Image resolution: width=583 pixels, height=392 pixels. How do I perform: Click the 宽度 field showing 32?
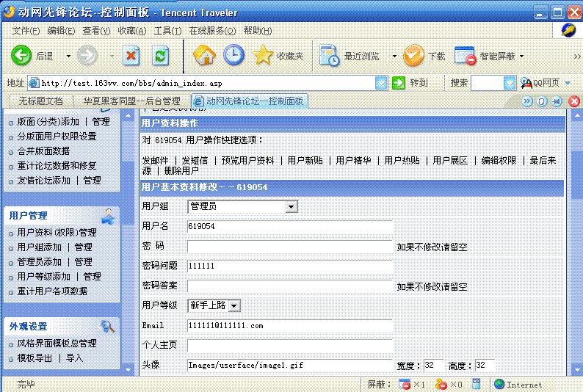[x=433, y=366]
